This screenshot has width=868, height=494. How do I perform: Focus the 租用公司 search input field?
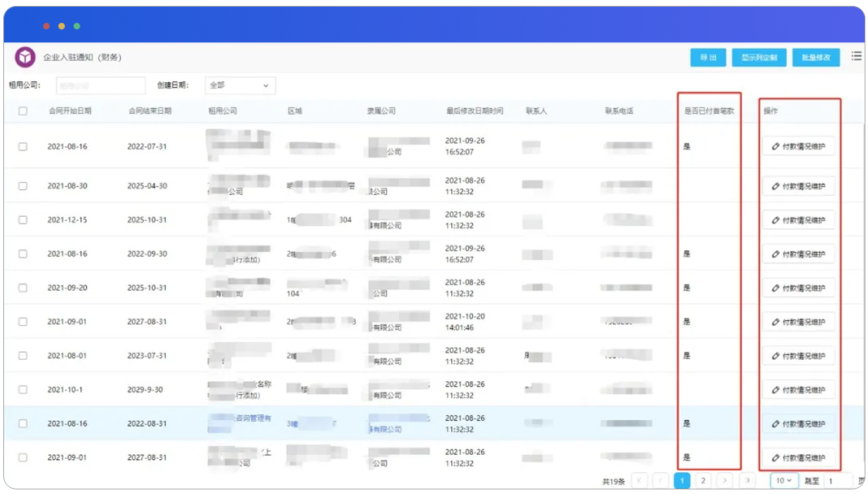(x=100, y=86)
